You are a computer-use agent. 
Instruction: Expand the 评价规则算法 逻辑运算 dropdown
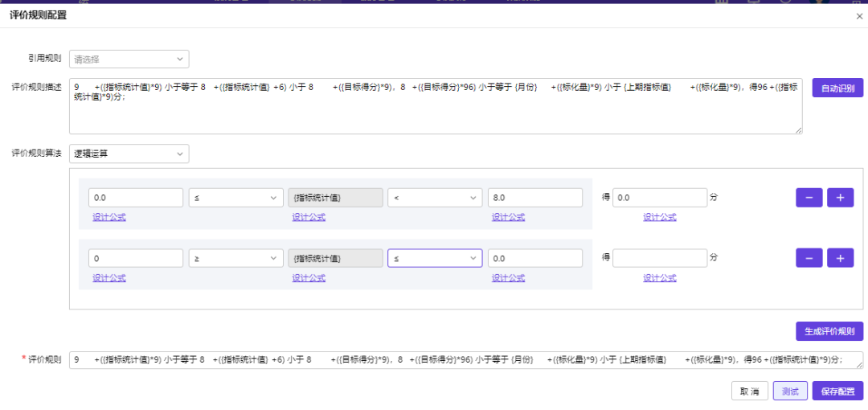tap(129, 154)
